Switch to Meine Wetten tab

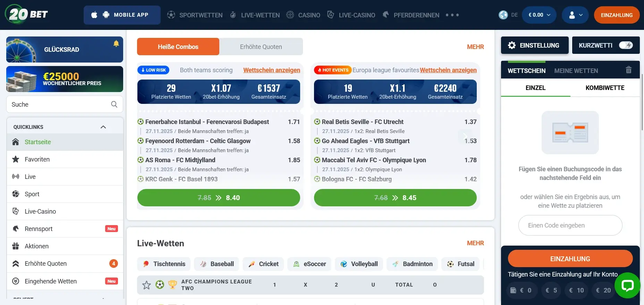tap(576, 71)
